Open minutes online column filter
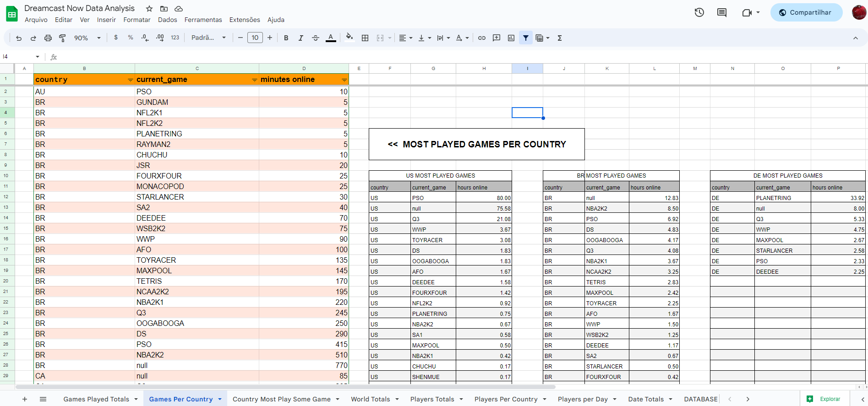 tap(344, 80)
